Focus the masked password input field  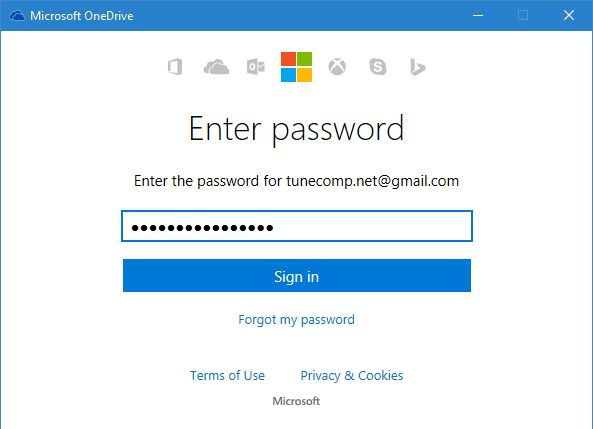[297, 226]
